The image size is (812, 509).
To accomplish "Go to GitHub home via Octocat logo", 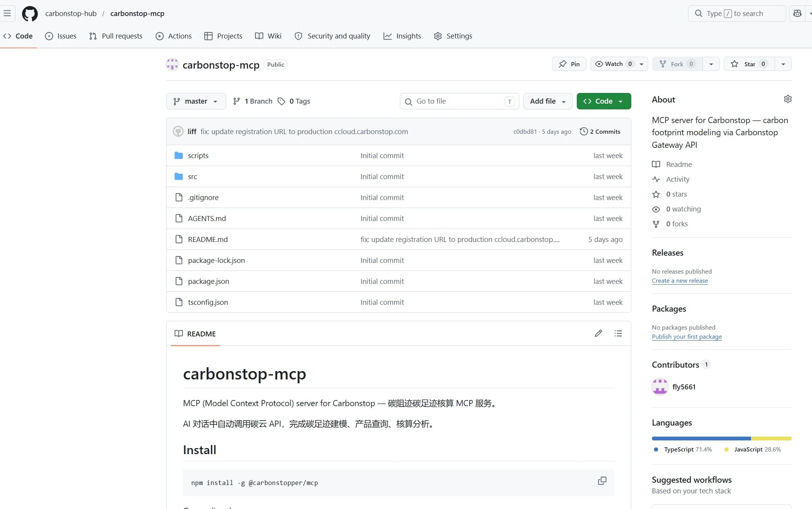I will (x=30, y=14).
